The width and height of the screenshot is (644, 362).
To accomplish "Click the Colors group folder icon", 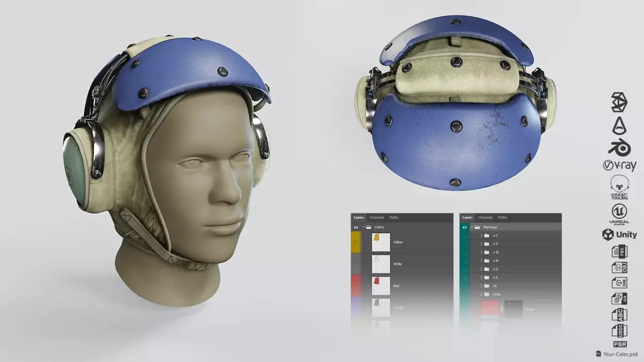I will (369, 227).
